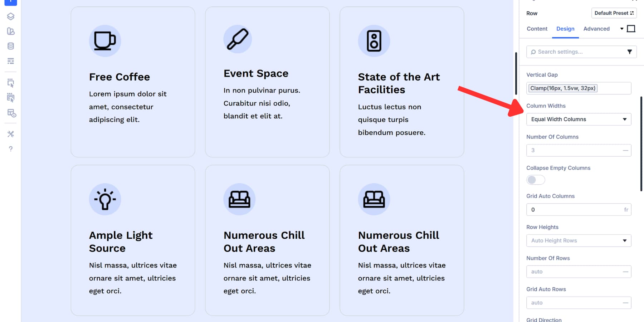Open the settings list panel icon

coord(10,61)
